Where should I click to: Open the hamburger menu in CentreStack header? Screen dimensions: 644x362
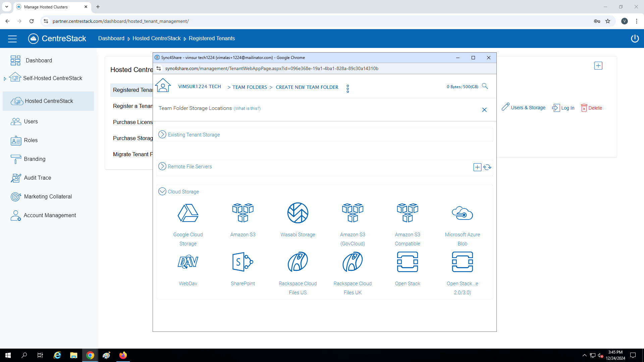coord(12,39)
